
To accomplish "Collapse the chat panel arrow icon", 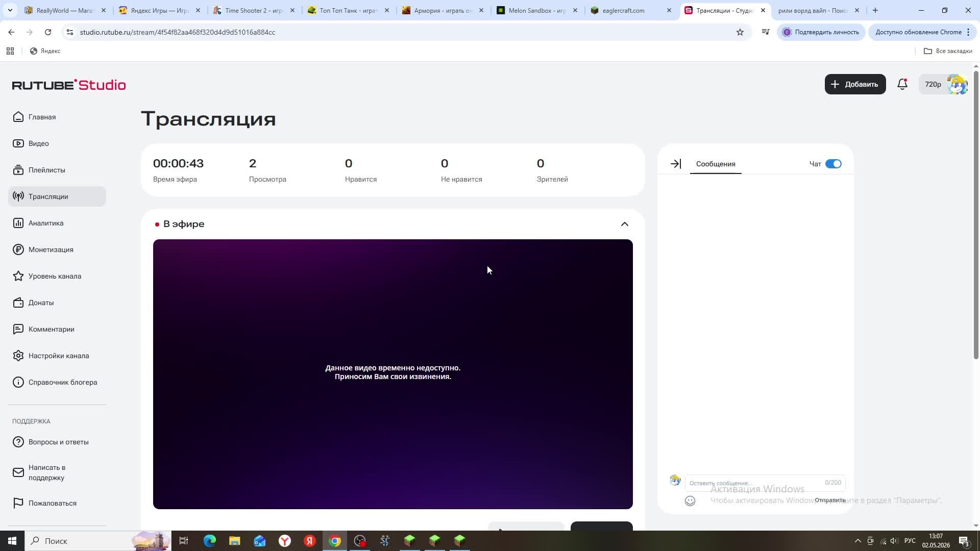I will pos(676,164).
